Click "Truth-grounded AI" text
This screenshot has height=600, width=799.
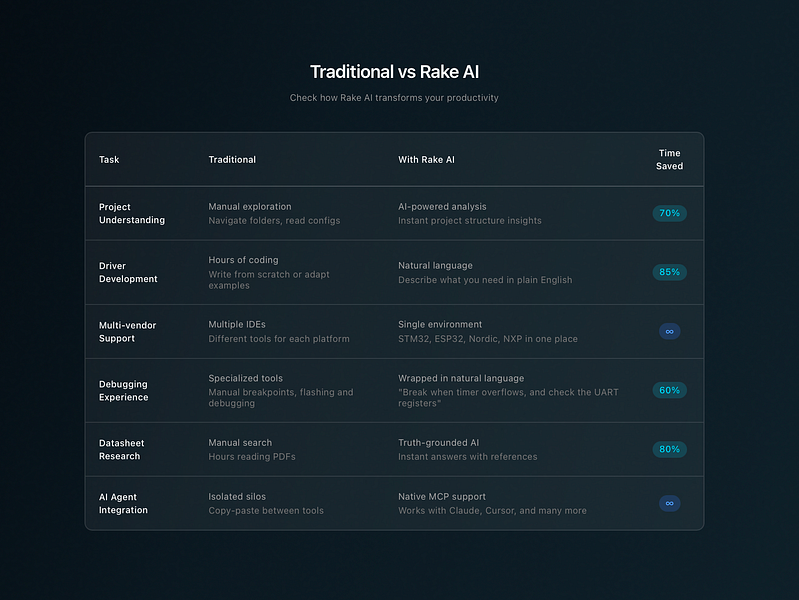click(x=438, y=442)
